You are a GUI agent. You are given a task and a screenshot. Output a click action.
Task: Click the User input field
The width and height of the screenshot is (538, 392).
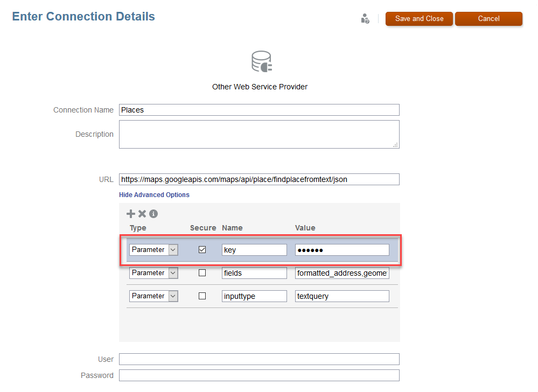(x=259, y=359)
